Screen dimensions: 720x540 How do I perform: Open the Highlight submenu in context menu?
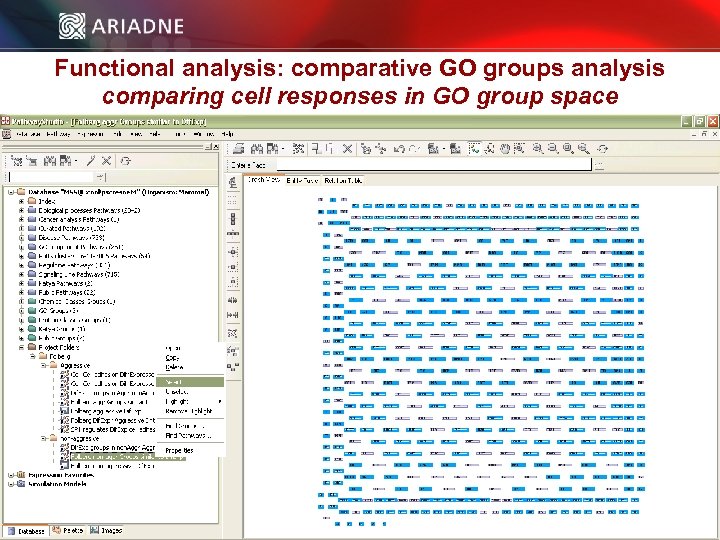tap(190, 401)
